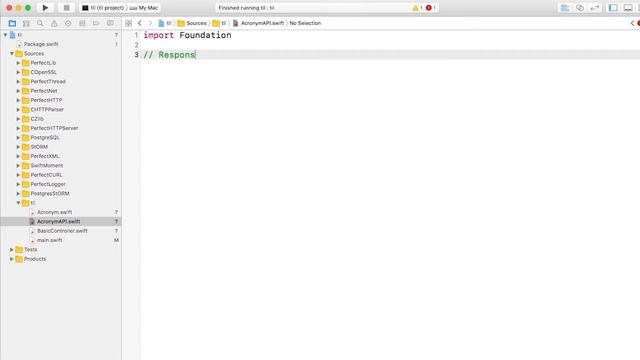
Task: Select the Standard editor button
Action: [565, 8]
